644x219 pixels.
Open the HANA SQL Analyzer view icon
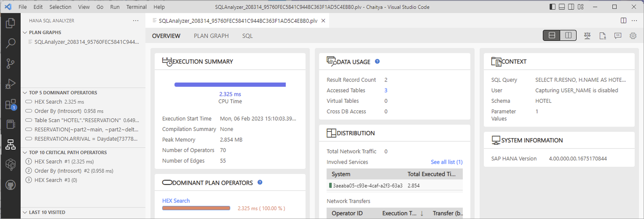point(10,144)
